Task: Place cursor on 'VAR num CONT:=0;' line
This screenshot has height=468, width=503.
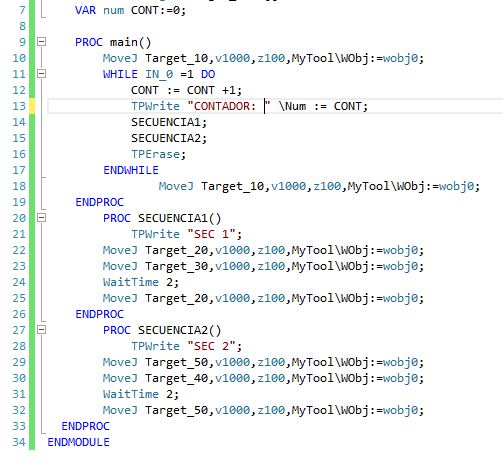Action: click(x=130, y=10)
